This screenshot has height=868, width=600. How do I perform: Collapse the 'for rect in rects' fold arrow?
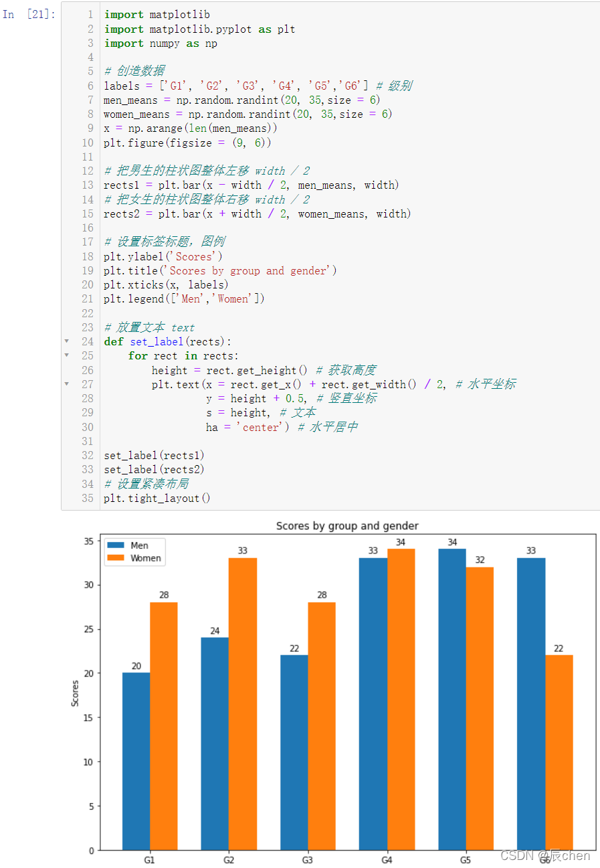66,355
